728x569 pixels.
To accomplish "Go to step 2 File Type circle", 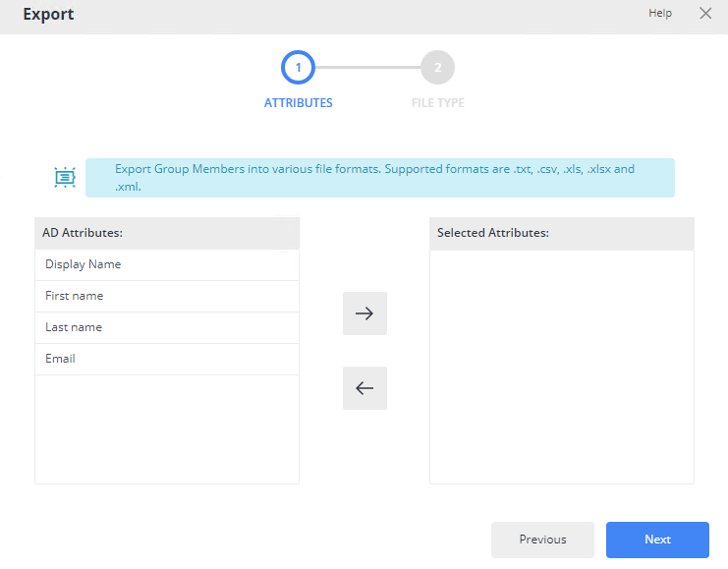I will 437,68.
